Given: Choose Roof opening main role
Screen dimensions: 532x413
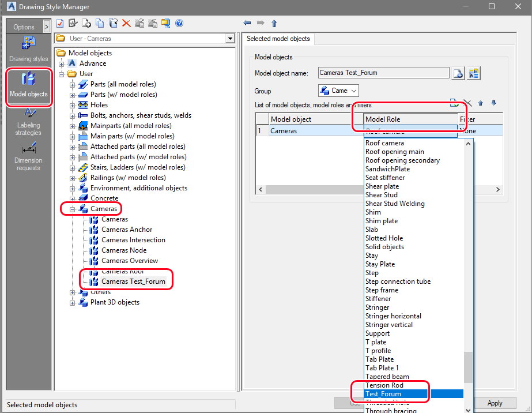Looking at the screenshot, I should 414,152.
